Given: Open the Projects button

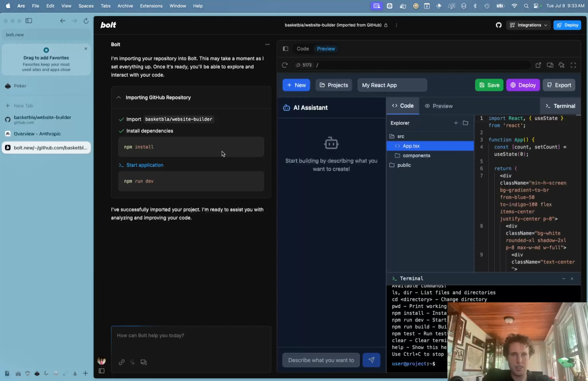Looking at the screenshot, I should (334, 85).
